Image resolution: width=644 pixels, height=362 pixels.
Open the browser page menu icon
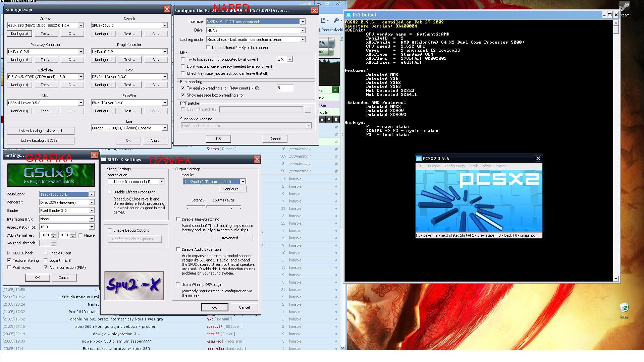click(324, 20)
